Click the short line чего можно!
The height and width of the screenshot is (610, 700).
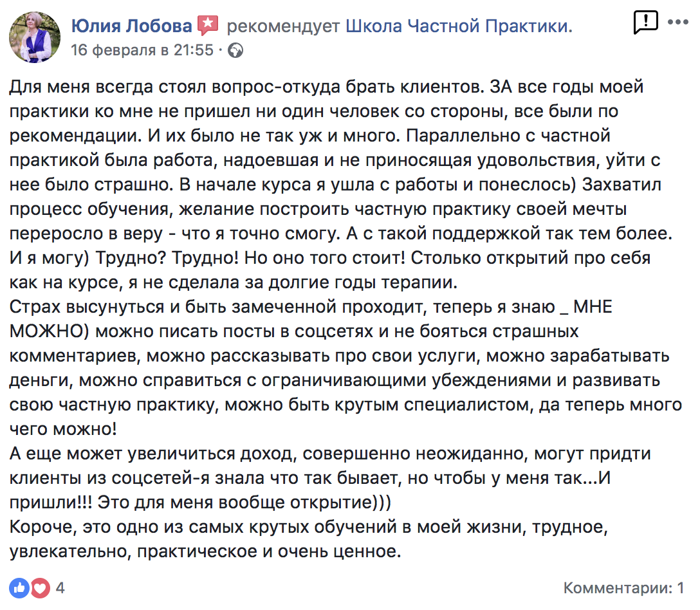click(x=64, y=429)
